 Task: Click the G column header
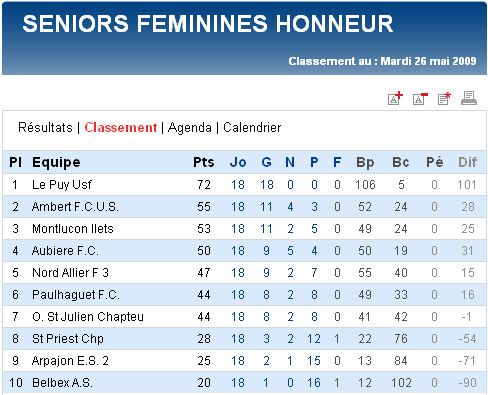266,162
